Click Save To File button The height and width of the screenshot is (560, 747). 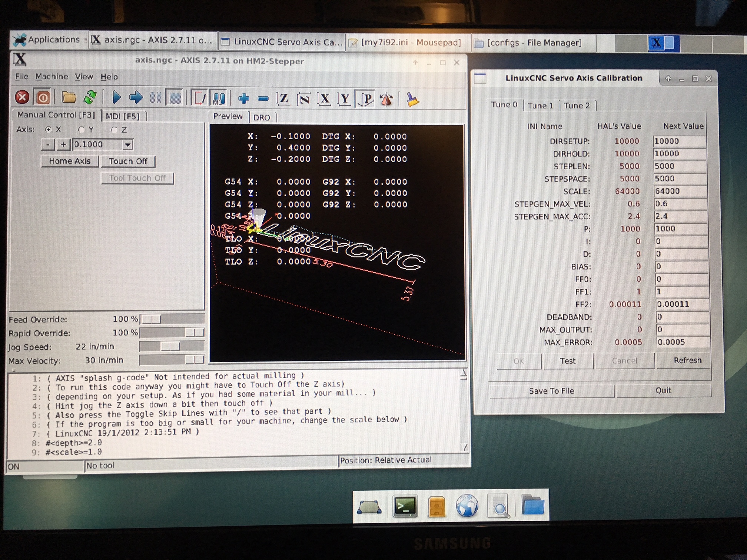click(551, 391)
